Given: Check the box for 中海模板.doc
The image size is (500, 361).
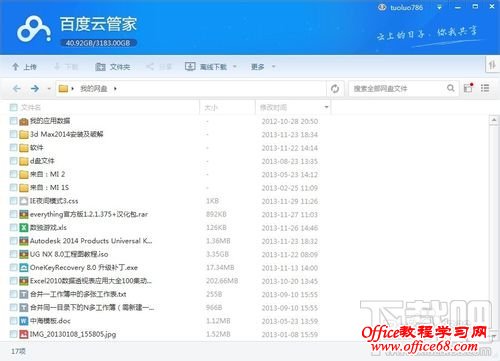Looking at the screenshot, I should (x=13, y=321).
